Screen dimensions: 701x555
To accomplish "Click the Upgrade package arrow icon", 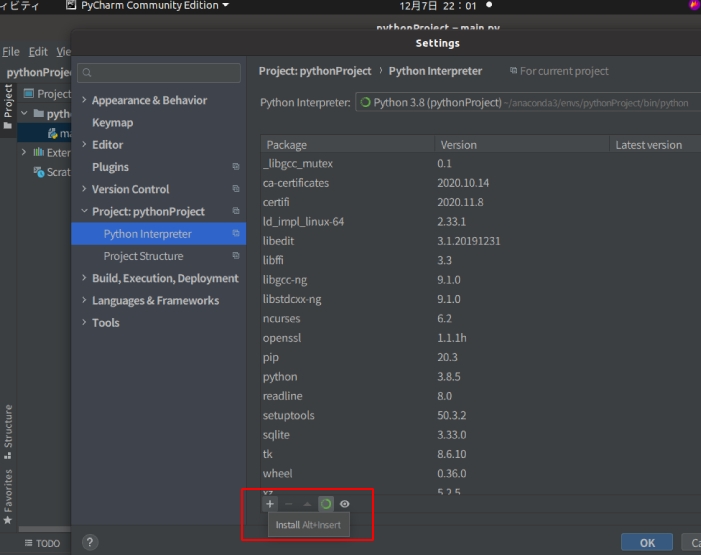I will (307, 504).
